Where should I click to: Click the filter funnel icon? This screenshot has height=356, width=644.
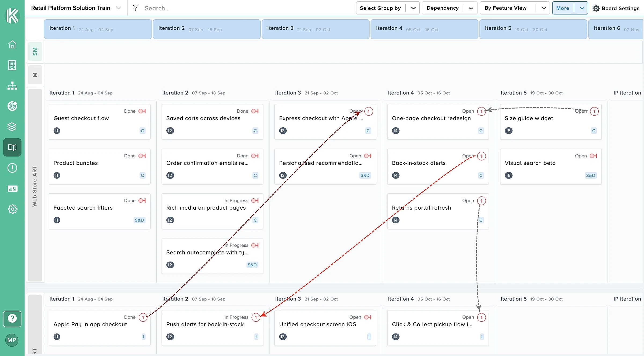[136, 8]
